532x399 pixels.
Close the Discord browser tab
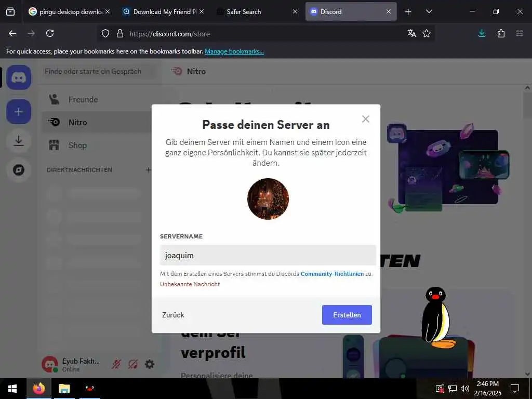click(389, 11)
